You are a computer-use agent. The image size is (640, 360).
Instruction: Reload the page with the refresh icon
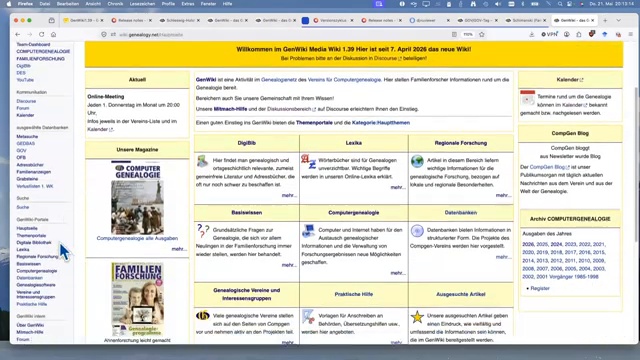point(42,35)
